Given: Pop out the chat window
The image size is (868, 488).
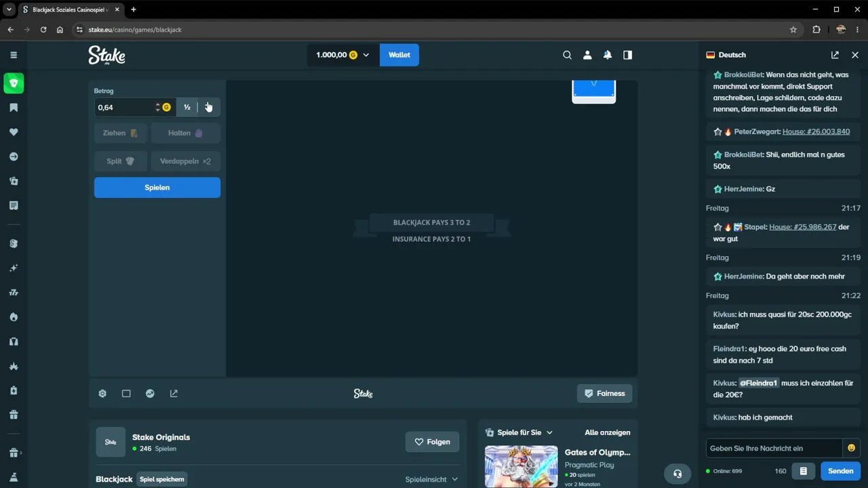Looking at the screenshot, I should (835, 55).
